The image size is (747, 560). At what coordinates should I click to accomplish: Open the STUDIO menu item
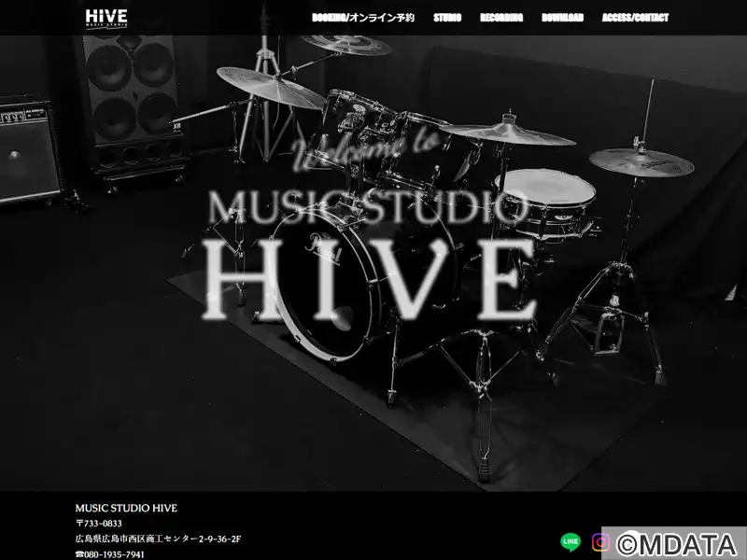[x=447, y=18]
